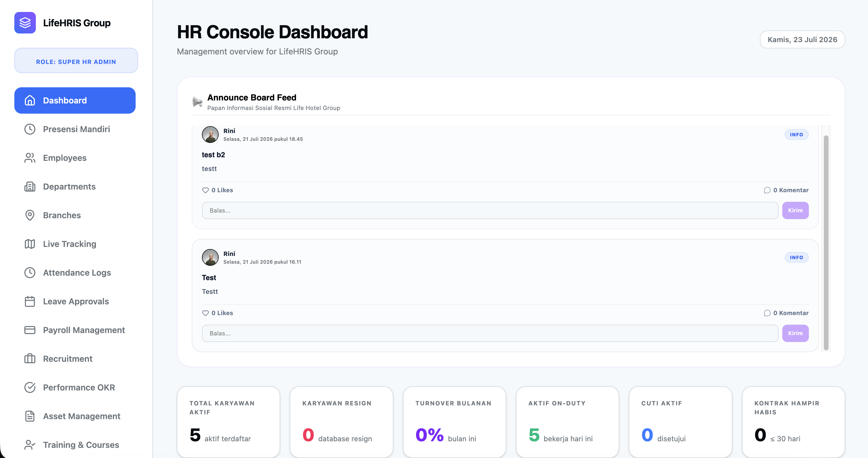Like the "test b2" post heart icon
The image size is (868, 458).
[x=205, y=190]
